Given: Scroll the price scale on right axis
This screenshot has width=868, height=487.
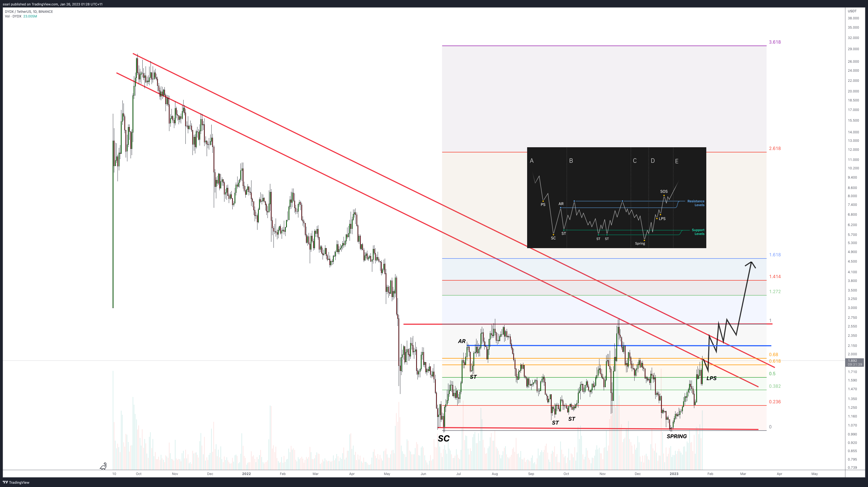Looking at the screenshot, I should coord(852,238).
